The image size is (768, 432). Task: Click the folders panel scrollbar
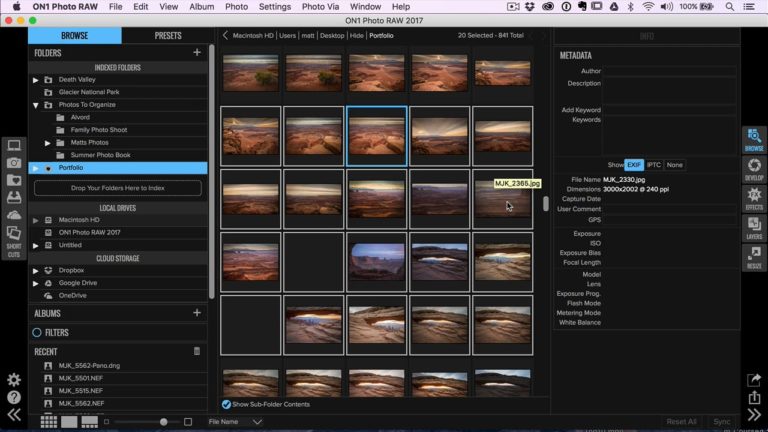(212, 171)
